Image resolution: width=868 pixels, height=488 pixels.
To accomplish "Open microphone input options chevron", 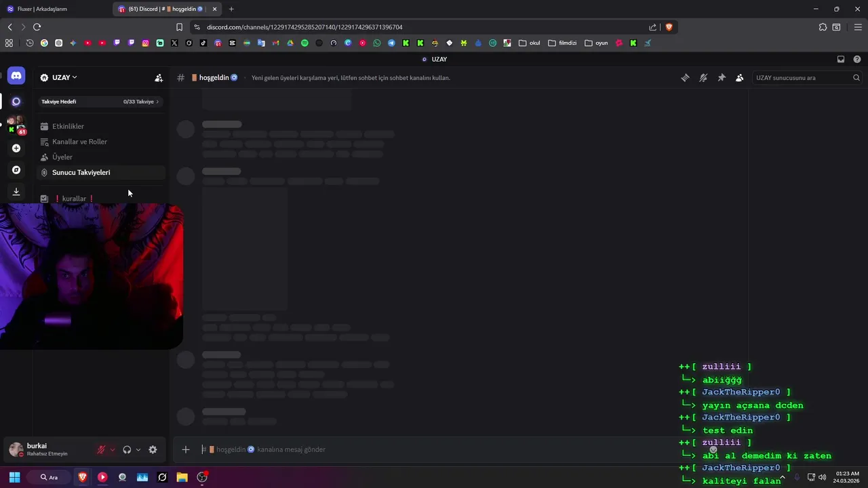I will [113, 449].
